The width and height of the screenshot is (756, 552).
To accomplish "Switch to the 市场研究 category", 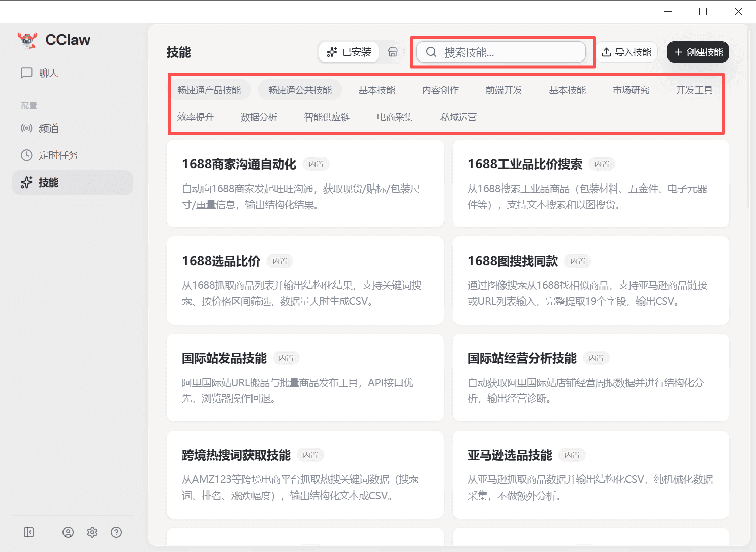I will point(630,90).
